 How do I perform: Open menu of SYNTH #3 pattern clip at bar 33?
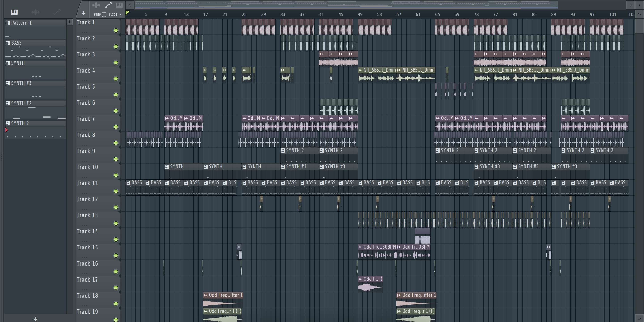tap(283, 167)
